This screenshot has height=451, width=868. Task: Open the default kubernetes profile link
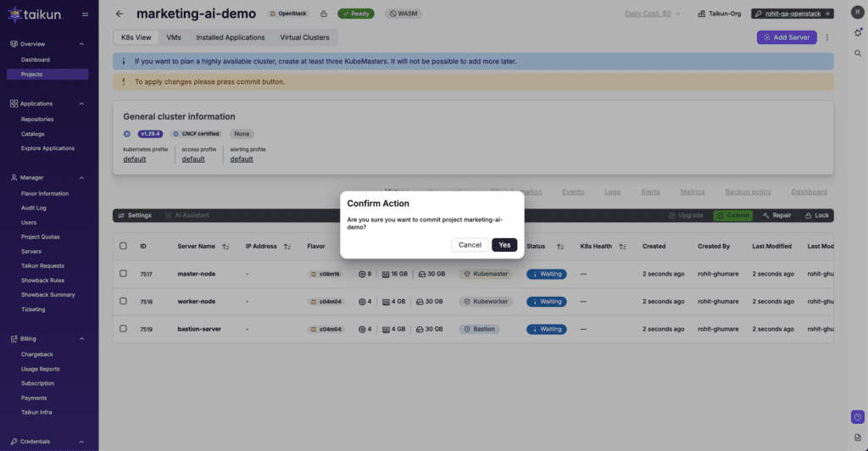point(135,159)
